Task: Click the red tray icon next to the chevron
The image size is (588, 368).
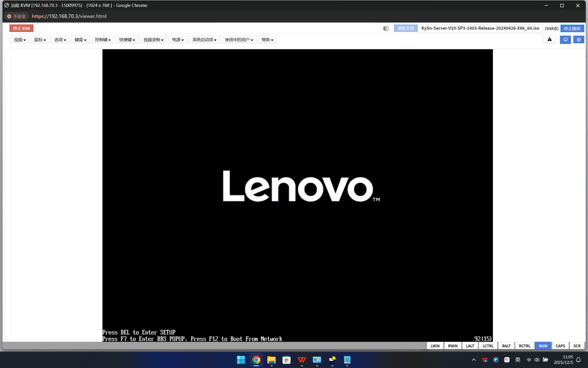Action: point(485,360)
